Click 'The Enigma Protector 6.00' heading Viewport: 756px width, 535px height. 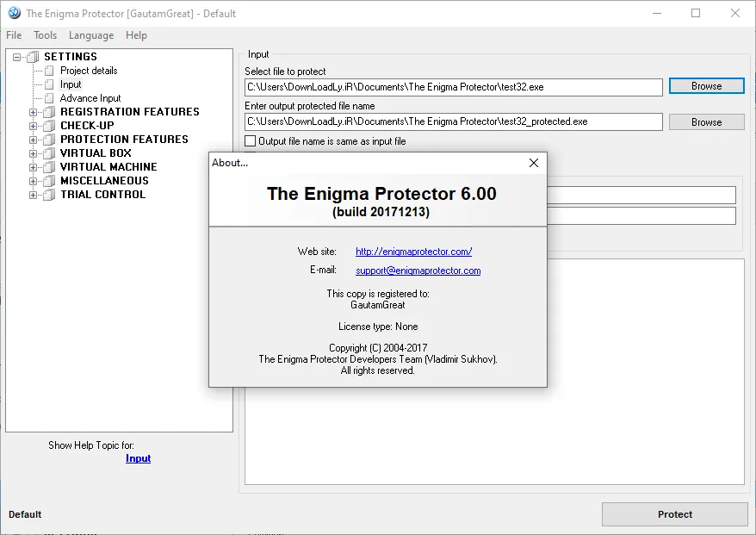(x=381, y=194)
